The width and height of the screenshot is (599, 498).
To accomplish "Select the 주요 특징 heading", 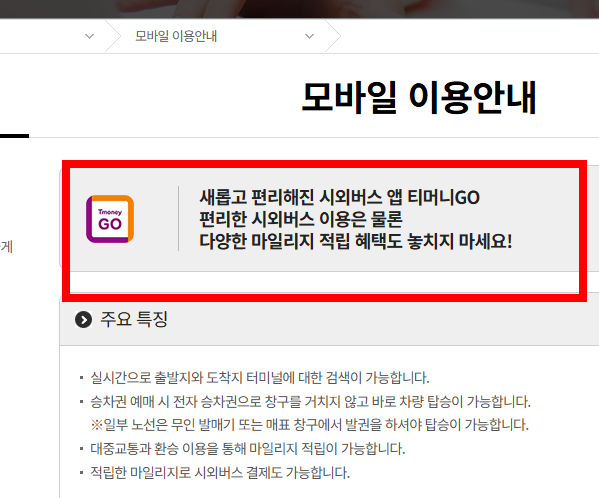I will point(134,319).
